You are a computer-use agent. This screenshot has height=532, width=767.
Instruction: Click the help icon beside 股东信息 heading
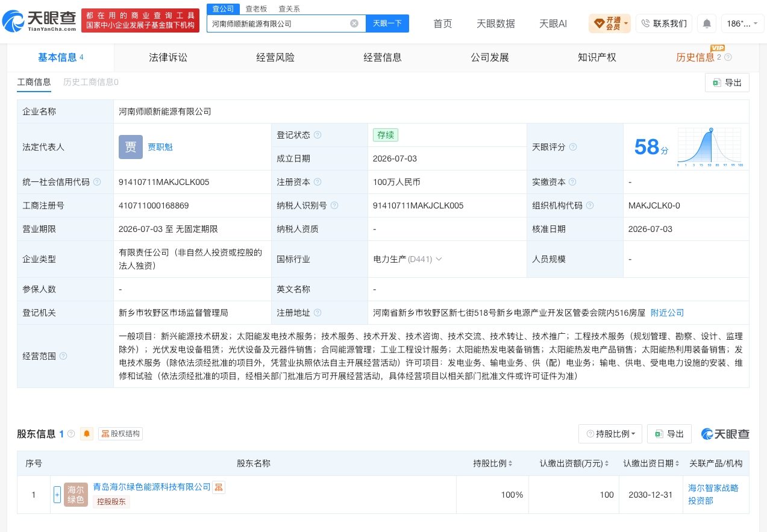tap(71, 434)
